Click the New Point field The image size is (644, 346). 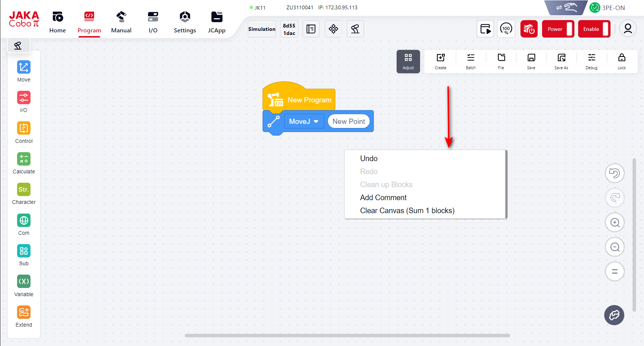coord(349,122)
